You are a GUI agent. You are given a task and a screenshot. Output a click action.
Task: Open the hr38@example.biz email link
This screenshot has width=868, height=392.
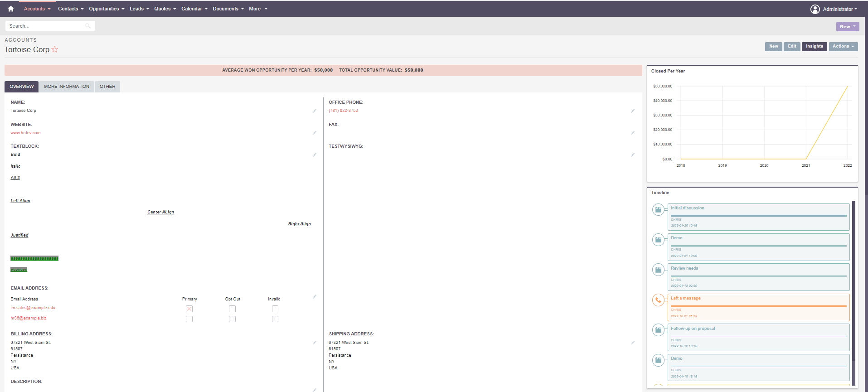[x=29, y=318]
